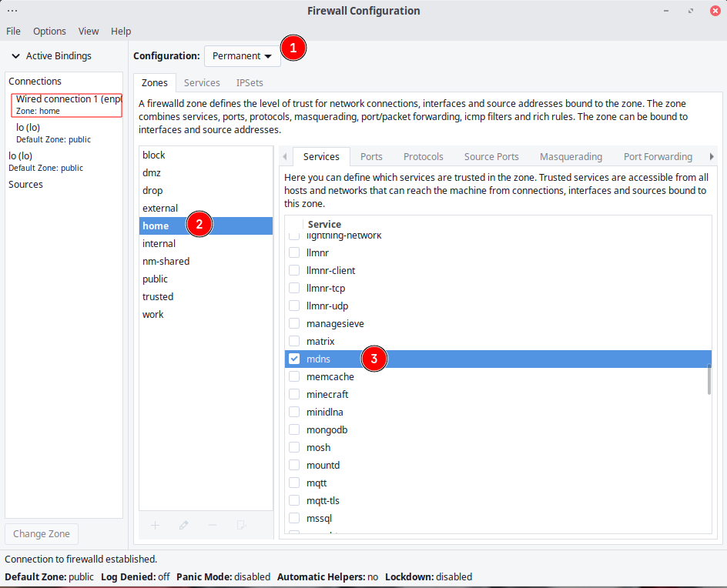727x588 pixels.
Task: Switch to the IPSets tab
Action: (x=250, y=82)
